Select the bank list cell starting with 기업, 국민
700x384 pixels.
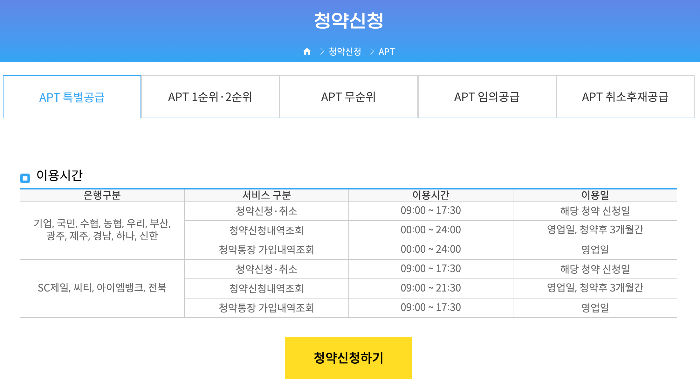pyautogui.click(x=102, y=230)
